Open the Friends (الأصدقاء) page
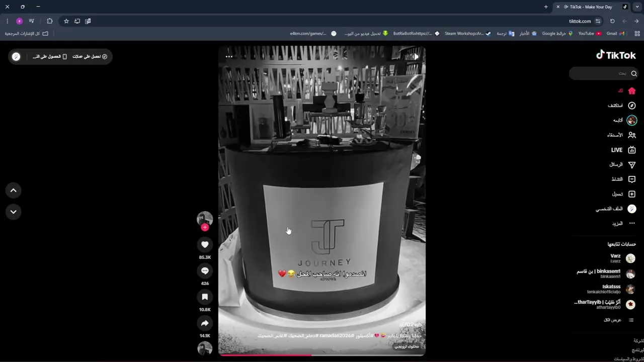 (x=621, y=135)
